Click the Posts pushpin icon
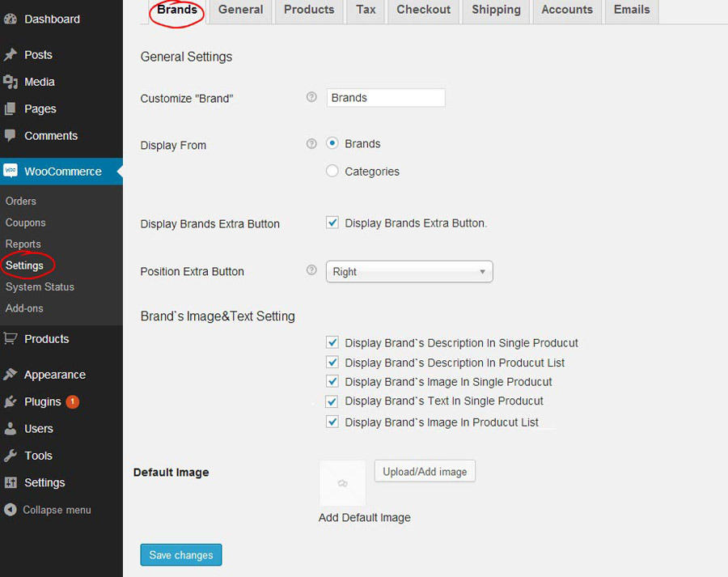 (11, 55)
